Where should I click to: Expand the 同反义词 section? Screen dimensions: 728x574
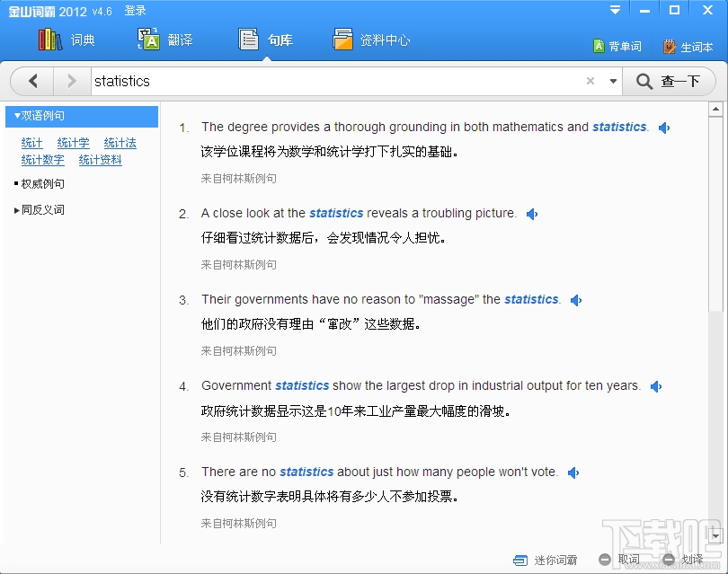tap(40, 210)
